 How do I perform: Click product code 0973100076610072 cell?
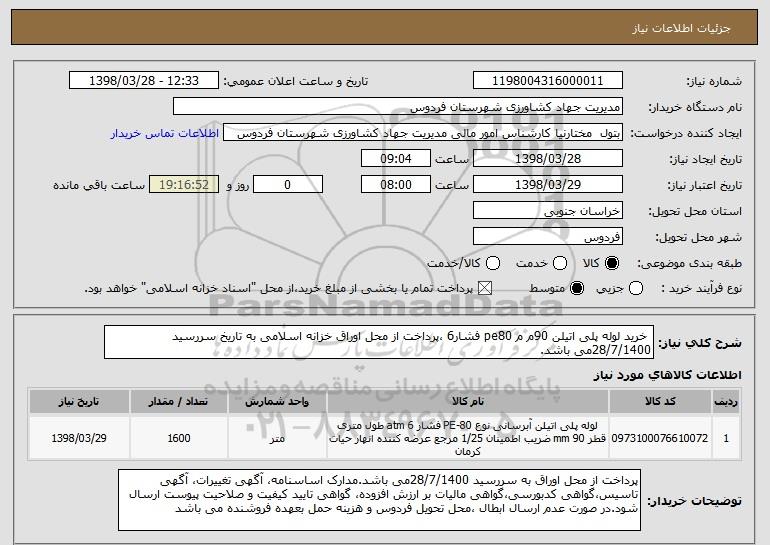click(x=660, y=438)
